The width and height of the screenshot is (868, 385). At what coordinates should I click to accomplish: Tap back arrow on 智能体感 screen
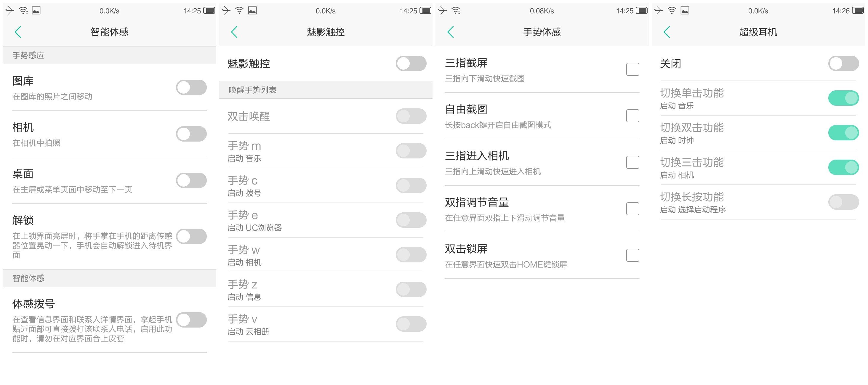[x=18, y=32]
